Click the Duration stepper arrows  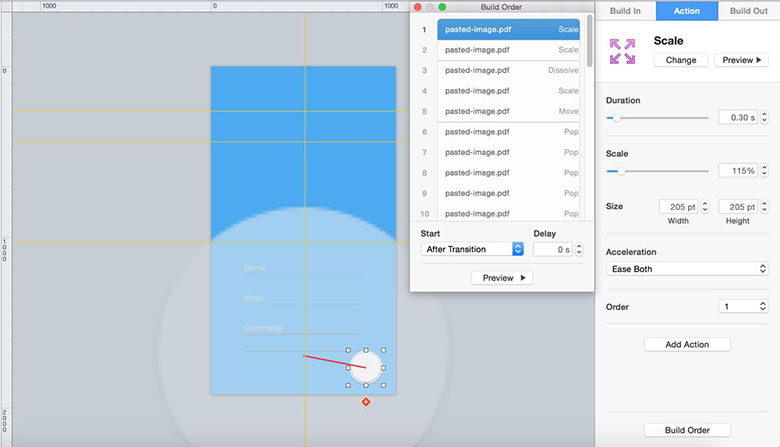(764, 117)
